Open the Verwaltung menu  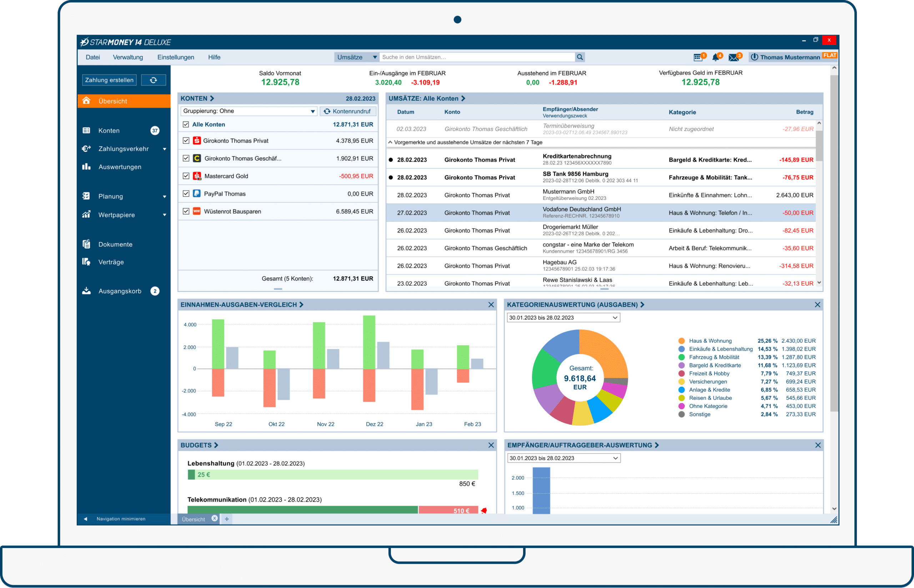point(128,57)
